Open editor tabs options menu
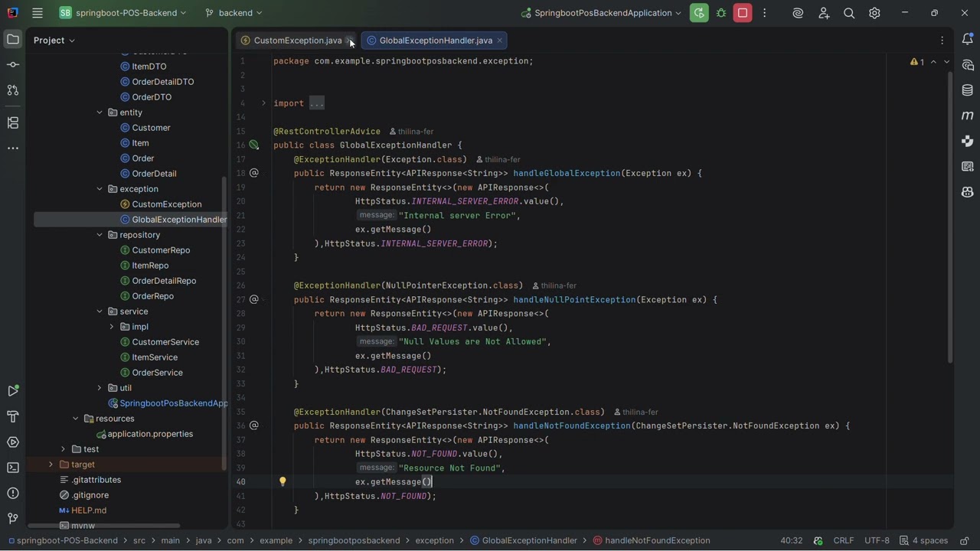 click(x=942, y=41)
